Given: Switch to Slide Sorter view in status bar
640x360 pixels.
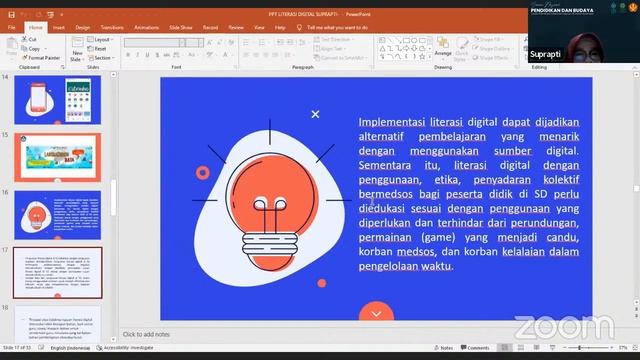Looking at the screenshot, I should (521, 348).
